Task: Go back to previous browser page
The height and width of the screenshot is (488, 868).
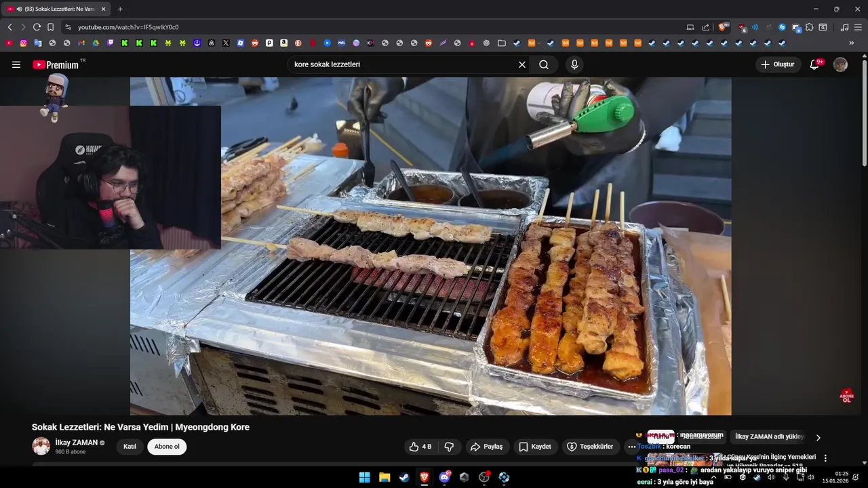Action: click(x=9, y=27)
